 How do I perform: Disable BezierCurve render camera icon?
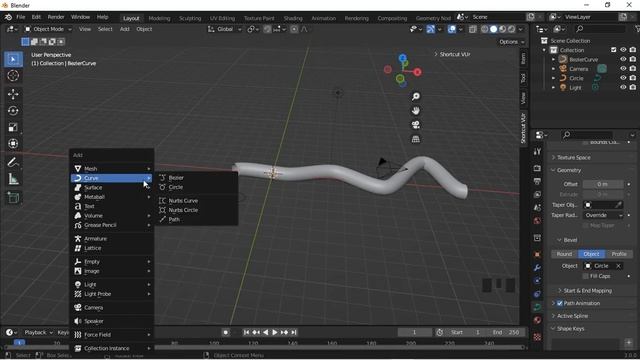coord(633,59)
